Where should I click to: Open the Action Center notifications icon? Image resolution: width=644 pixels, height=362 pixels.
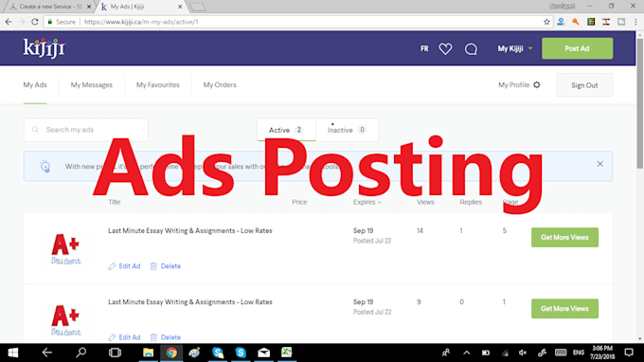coord(629,353)
